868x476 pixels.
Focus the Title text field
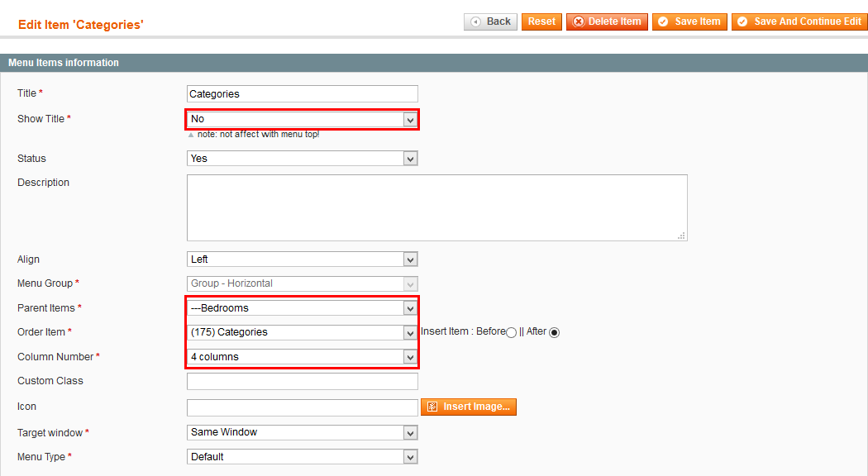pos(303,93)
